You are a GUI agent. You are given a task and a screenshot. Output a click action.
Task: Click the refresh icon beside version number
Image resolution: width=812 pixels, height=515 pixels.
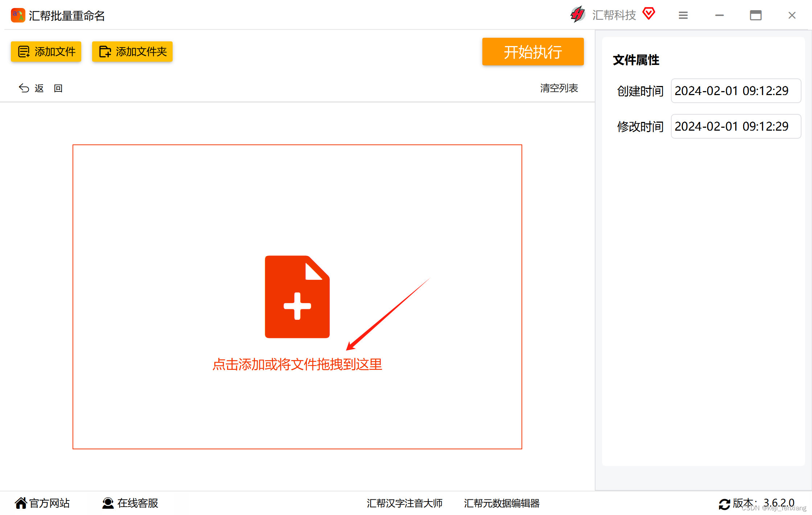(724, 504)
